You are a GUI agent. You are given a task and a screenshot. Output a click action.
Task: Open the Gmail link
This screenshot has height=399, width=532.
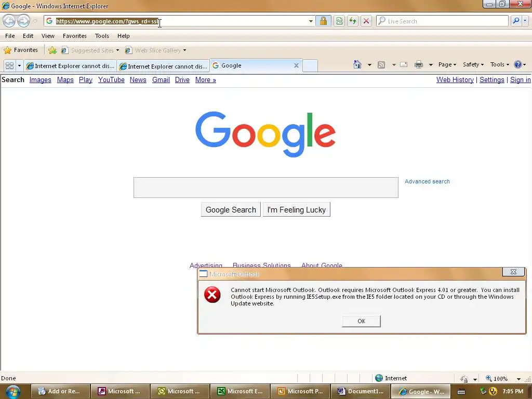[x=161, y=79]
